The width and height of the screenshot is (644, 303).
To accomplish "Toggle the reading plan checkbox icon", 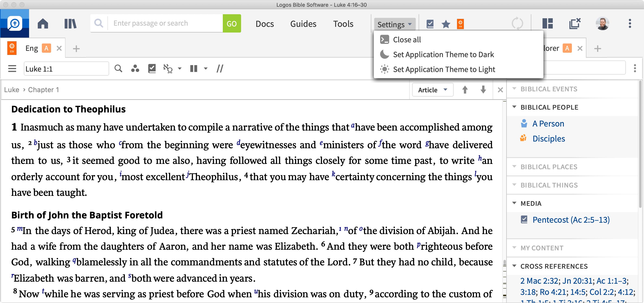I will click(152, 69).
